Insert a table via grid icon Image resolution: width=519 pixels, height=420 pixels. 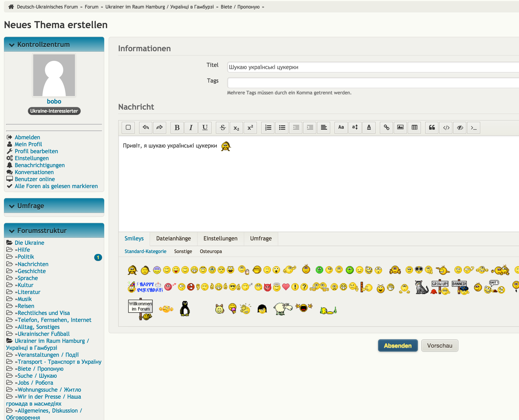tap(414, 128)
